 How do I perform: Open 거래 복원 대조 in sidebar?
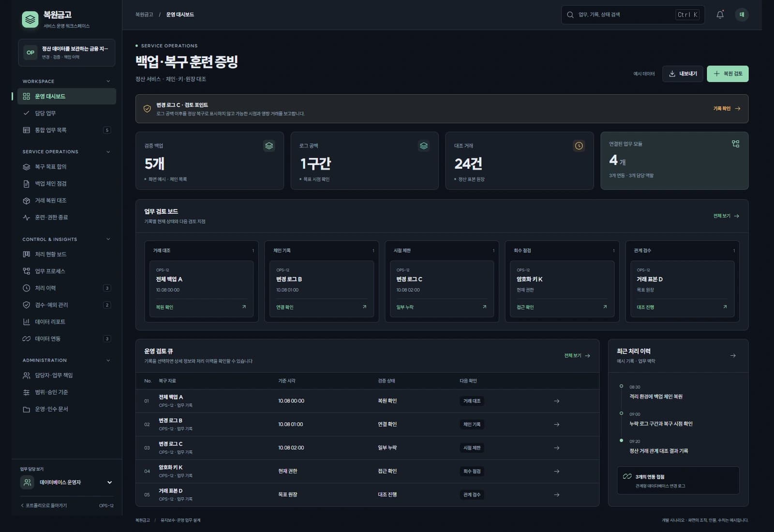click(67, 201)
